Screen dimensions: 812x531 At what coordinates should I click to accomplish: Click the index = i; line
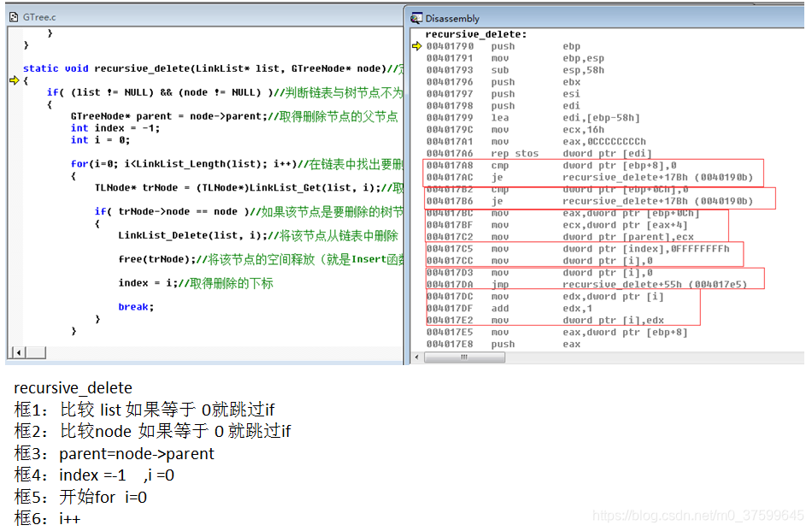tap(196, 283)
